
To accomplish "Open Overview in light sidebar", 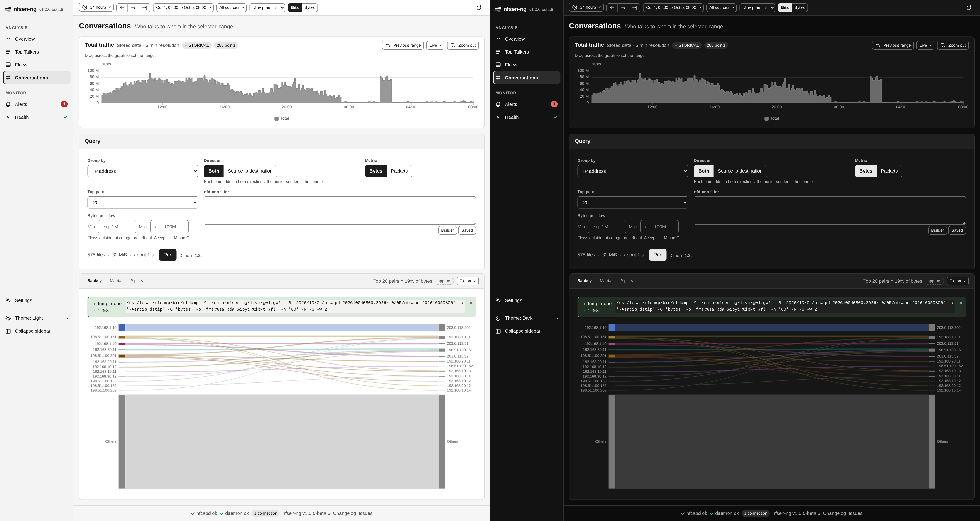I will click(37, 39).
